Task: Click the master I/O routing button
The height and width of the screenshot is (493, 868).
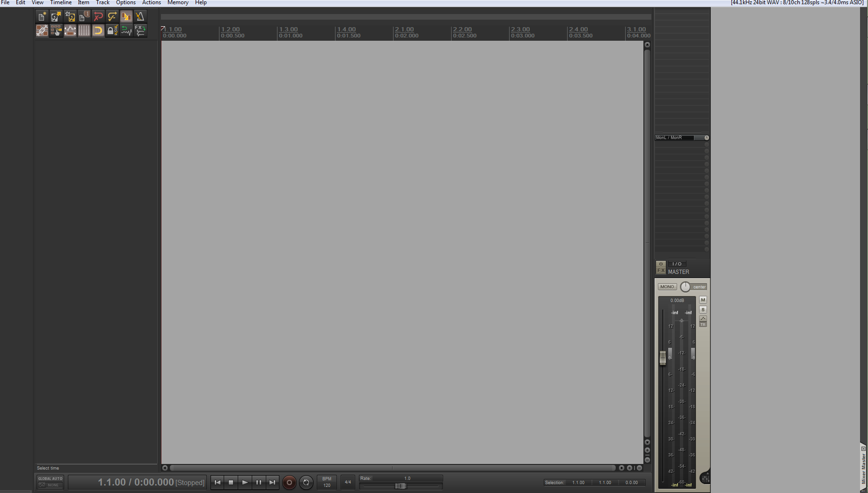Action: [x=677, y=264]
